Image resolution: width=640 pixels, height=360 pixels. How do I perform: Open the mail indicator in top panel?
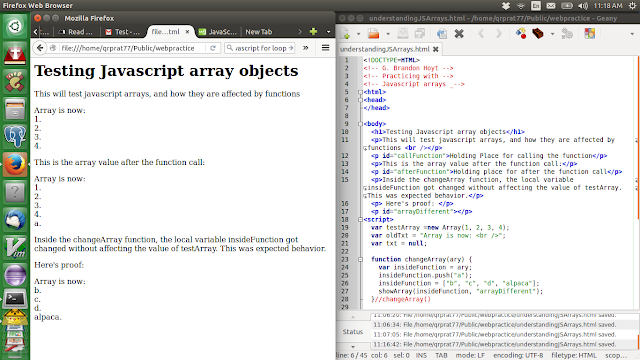pyautogui.click(x=551, y=6)
